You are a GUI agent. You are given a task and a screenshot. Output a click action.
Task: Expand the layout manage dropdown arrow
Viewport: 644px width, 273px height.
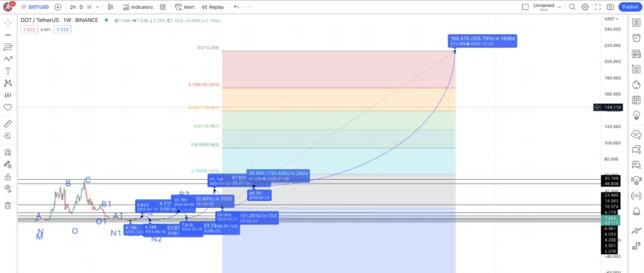tap(559, 6)
